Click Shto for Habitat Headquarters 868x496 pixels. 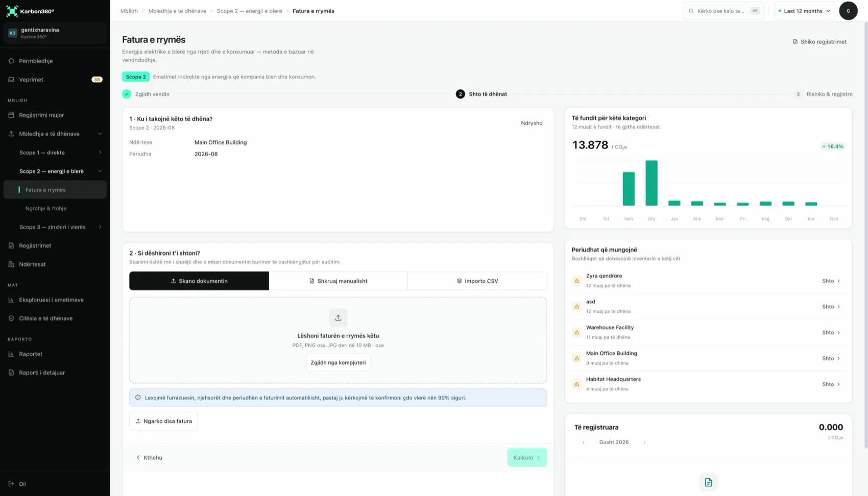tap(831, 384)
